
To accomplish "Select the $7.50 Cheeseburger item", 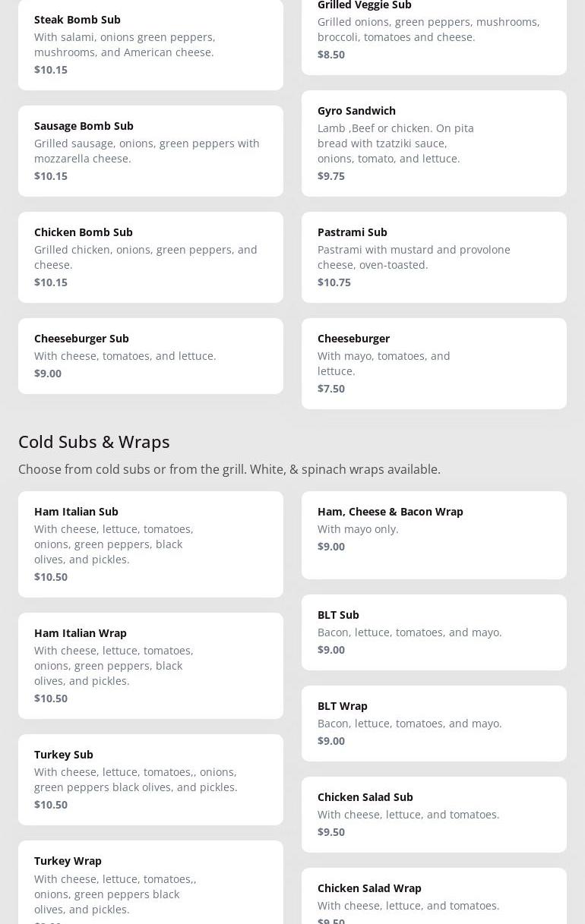I will 434,364.
